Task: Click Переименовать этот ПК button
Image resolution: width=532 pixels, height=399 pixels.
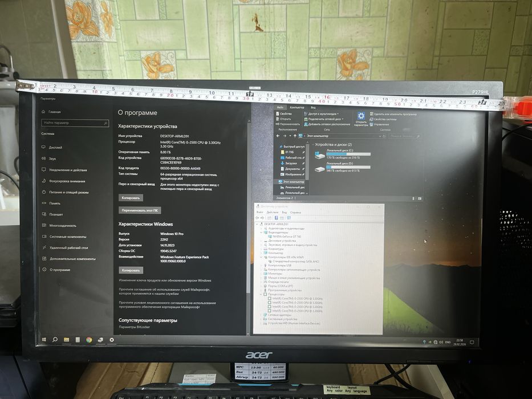Action: (140, 210)
